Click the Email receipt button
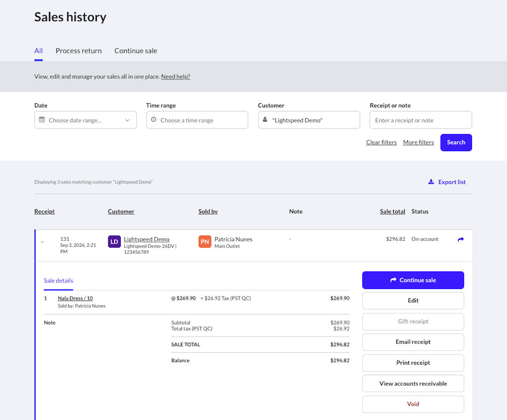Viewport: 507px width, 420px height. click(413, 342)
